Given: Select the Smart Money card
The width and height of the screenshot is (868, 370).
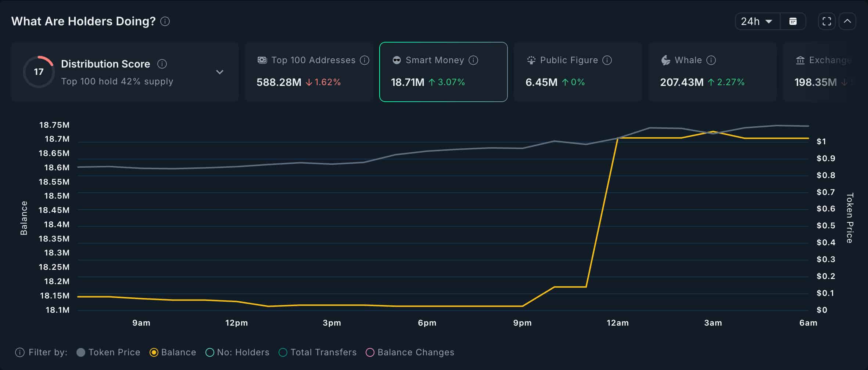Looking at the screenshot, I should (443, 72).
